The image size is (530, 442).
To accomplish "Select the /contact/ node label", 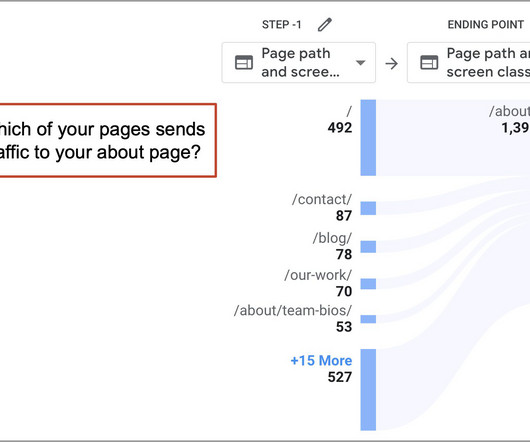I will click(x=322, y=199).
